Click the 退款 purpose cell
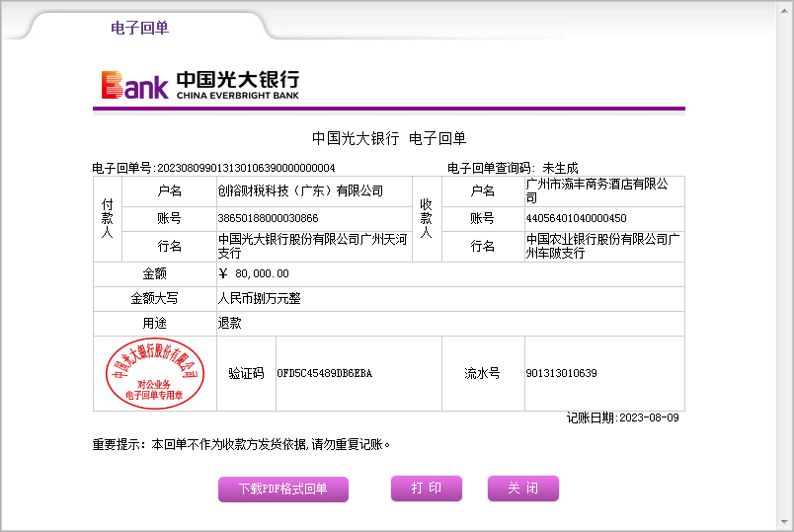 tap(229, 323)
